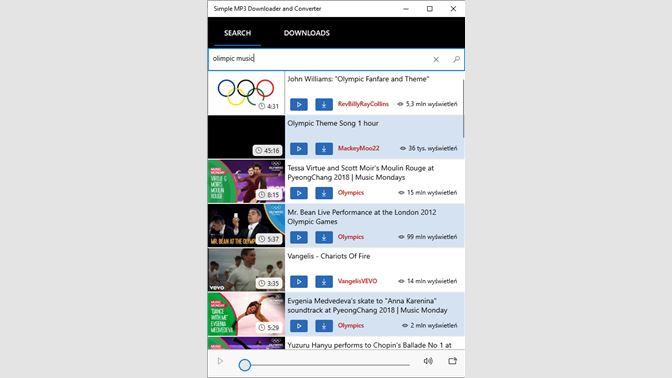Play Mr. Bean Live Performance result
The height and width of the screenshot is (378, 672).
point(299,237)
